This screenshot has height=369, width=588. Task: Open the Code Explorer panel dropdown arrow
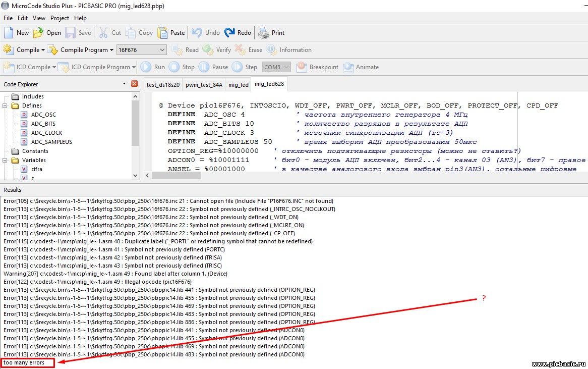point(124,84)
